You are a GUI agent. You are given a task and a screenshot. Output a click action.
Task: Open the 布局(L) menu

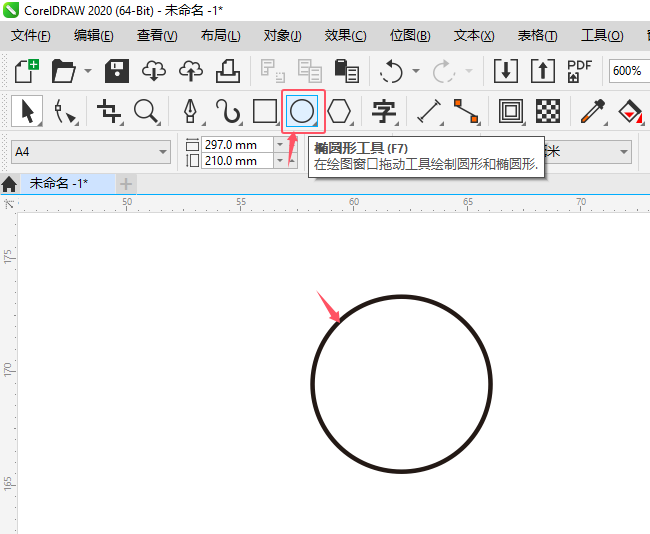(221, 36)
